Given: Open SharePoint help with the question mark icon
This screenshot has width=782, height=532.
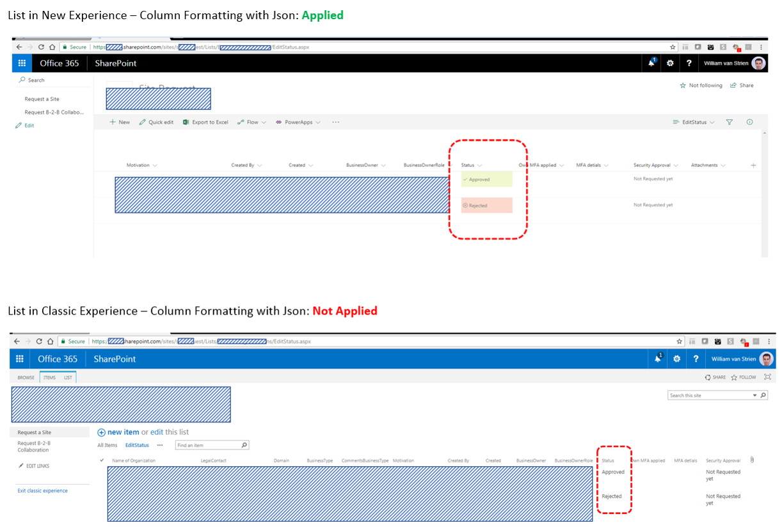Looking at the screenshot, I should 688,63.
